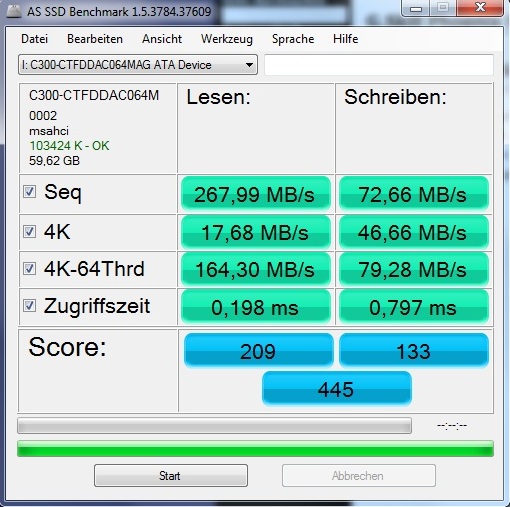Open the Datei menu
Screen dimensions: 510x507
(34, 39)
